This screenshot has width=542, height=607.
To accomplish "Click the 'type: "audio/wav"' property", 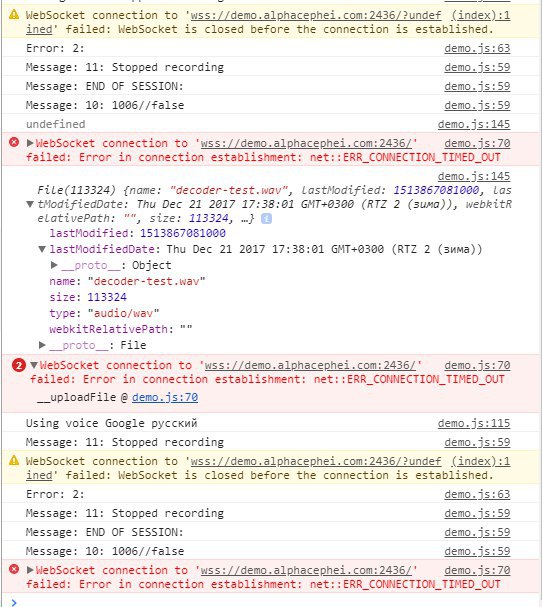I will 104,313.
